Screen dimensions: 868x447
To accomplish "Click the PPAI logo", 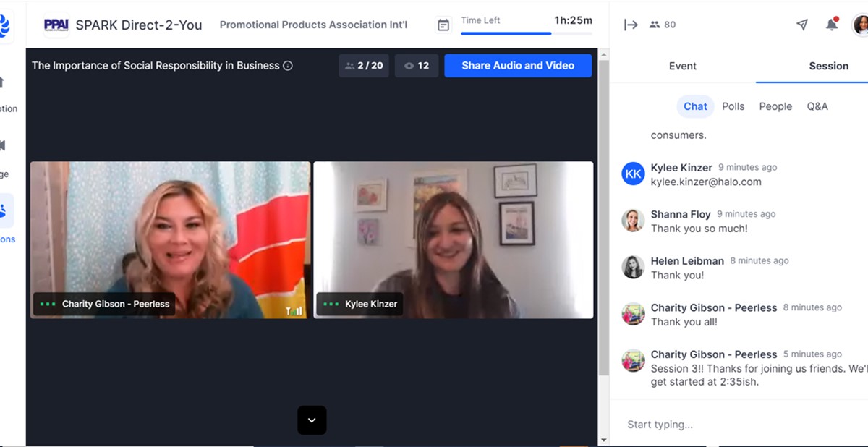I will [56, 25].
